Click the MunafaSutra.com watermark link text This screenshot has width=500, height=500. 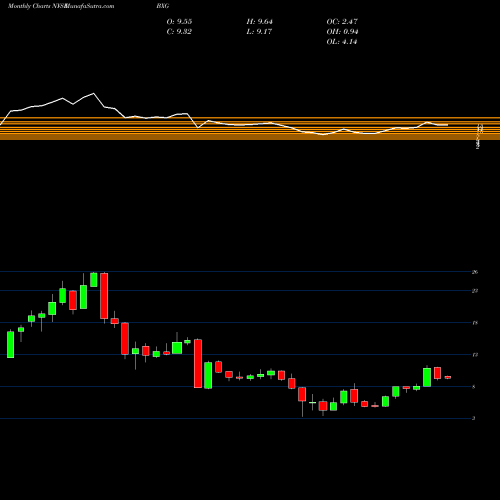[x=90, y=6]
